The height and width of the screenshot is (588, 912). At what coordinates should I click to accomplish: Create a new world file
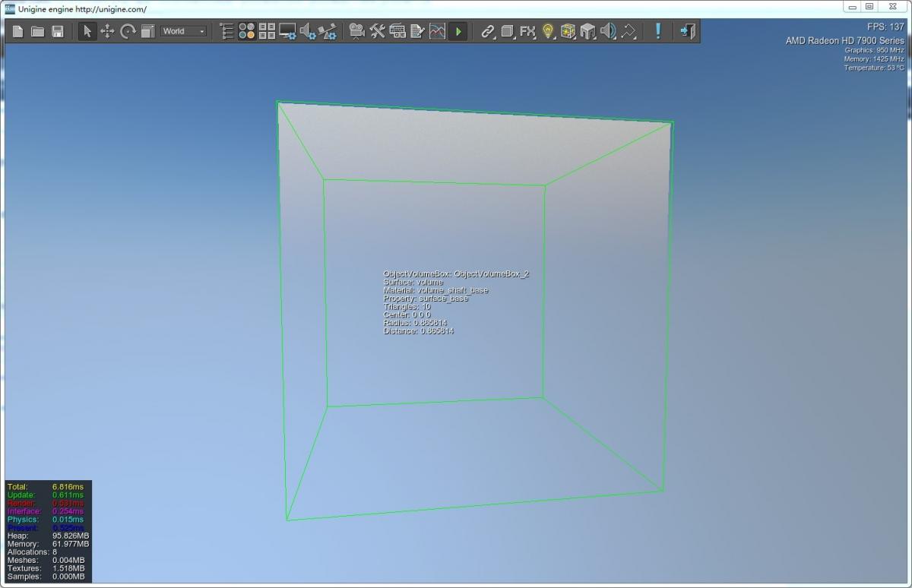pyautogui.click(x=17, y=31)
